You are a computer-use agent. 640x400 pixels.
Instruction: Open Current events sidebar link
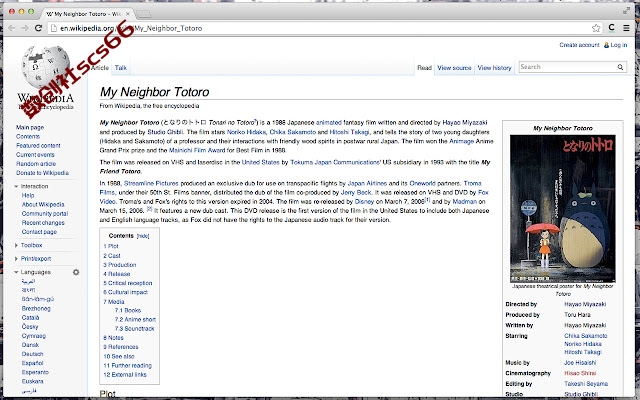coord(35,155)
